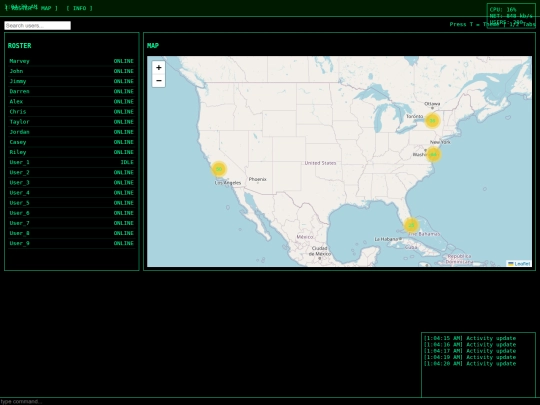This screenshot has width=540, height=405.
Task: Click the 1:04:16 AM Activity update log entry
Action: tap(470, 345)
